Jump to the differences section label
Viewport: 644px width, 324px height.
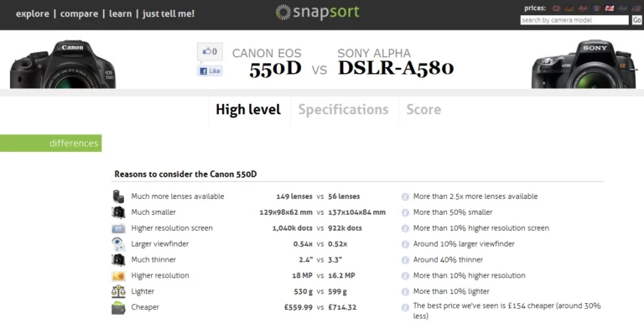point(51,143)
